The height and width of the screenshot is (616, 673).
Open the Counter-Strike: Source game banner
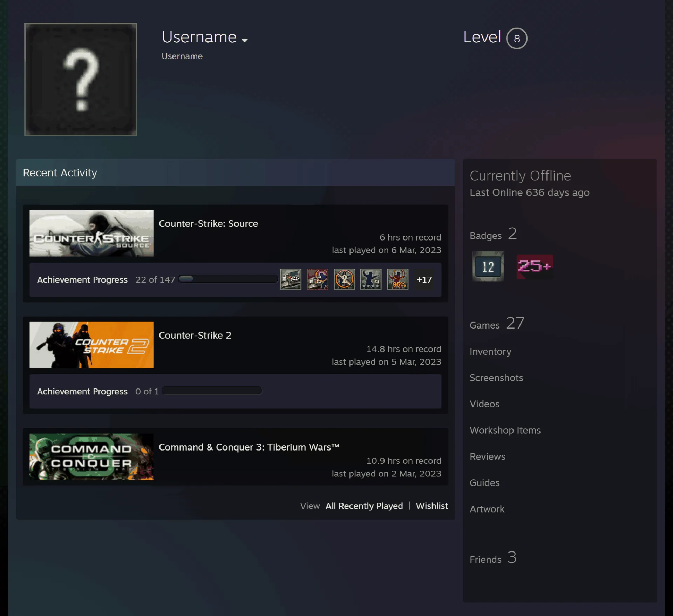pyautogui.click(x=91, y=233)
